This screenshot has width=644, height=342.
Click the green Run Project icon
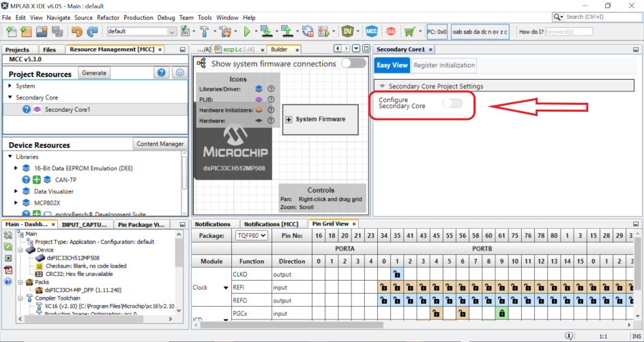pyautogui.click(x=247, y=31)
